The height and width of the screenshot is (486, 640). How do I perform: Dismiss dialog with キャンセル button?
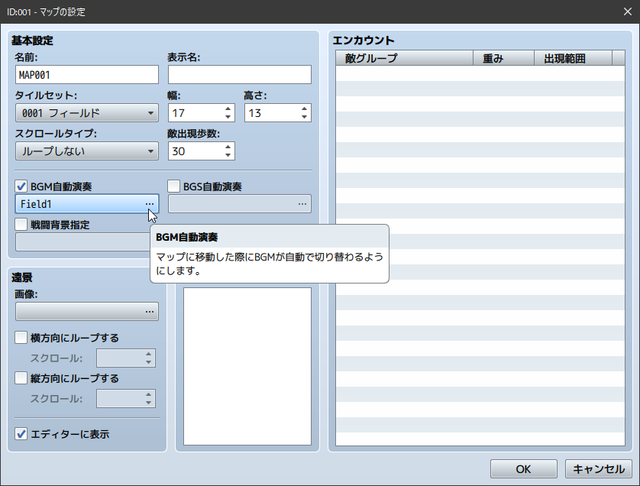[x=598, y=469]
